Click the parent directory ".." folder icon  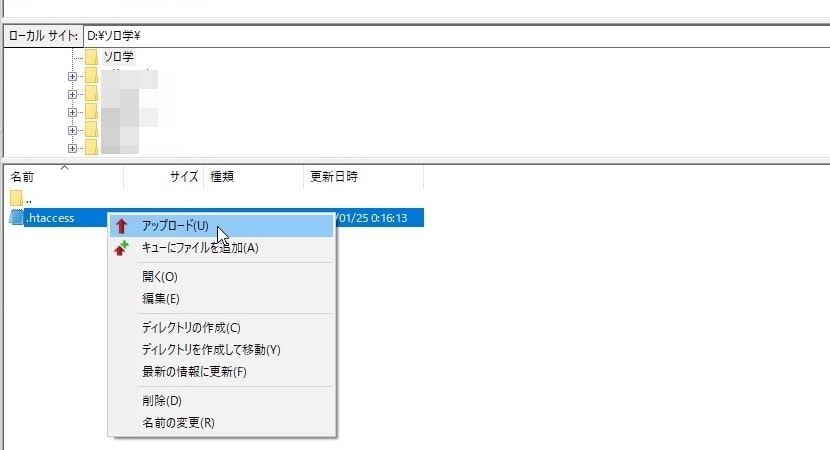coord(16,198)
